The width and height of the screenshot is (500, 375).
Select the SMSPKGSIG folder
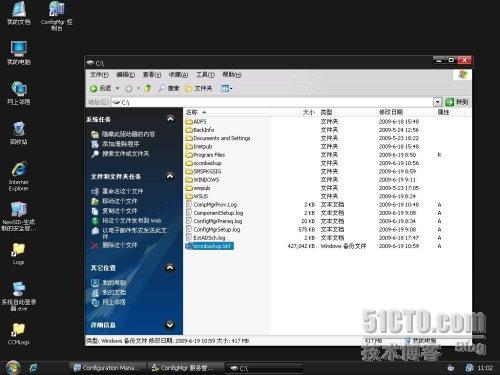(203, 171)
